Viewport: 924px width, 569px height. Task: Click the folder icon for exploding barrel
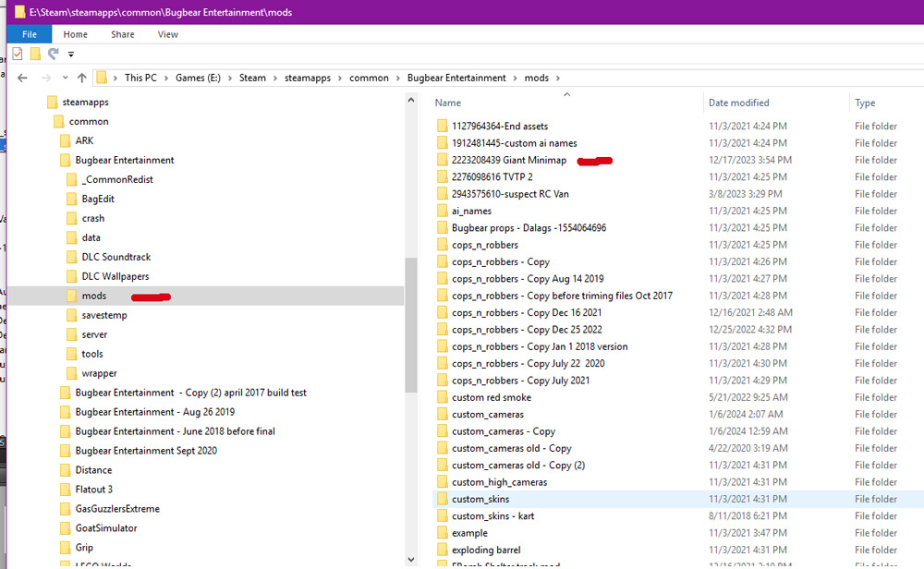pyautogui.click(x=443, y=551)
